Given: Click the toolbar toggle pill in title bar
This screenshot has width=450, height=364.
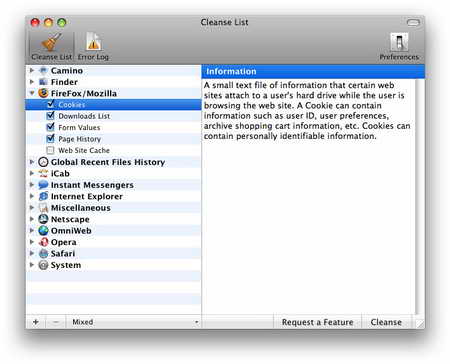Looking at the screenshot, I should click(x=413, y=23).
